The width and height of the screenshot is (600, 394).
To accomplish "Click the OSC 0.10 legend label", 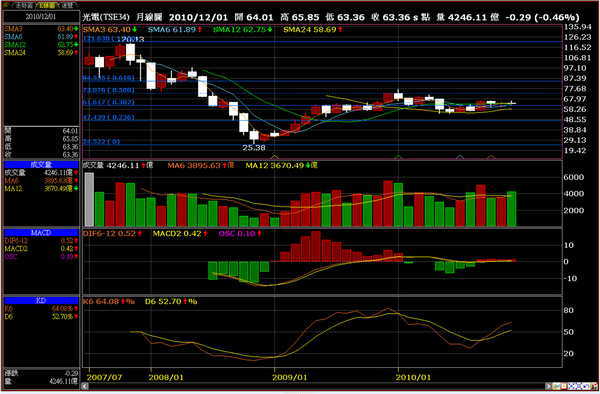I will tap(237, 233).
